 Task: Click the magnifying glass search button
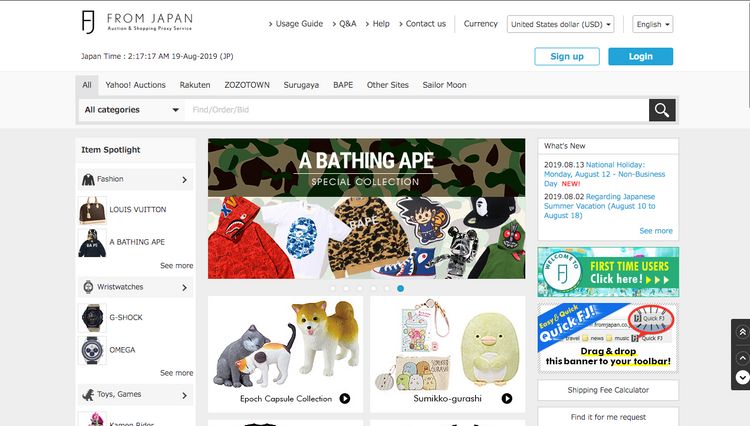coord(662,110)
